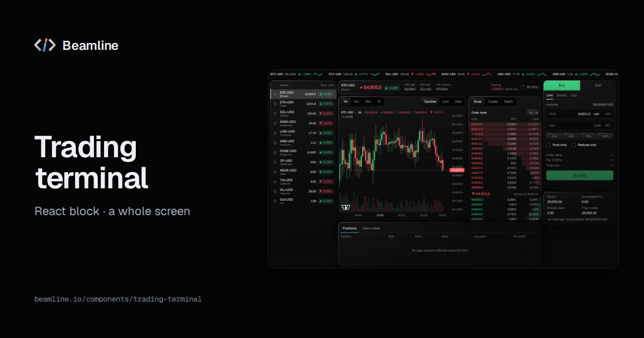Click the AVAX-USD sparkline in the ticker
This screenshot has width=644, height=338.
pos(487,74)
